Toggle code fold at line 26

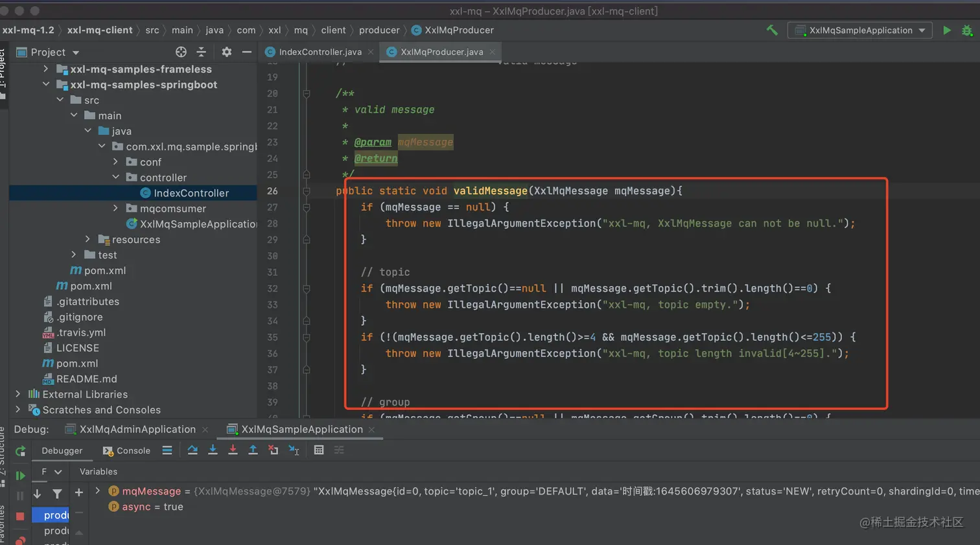[307, 191]
